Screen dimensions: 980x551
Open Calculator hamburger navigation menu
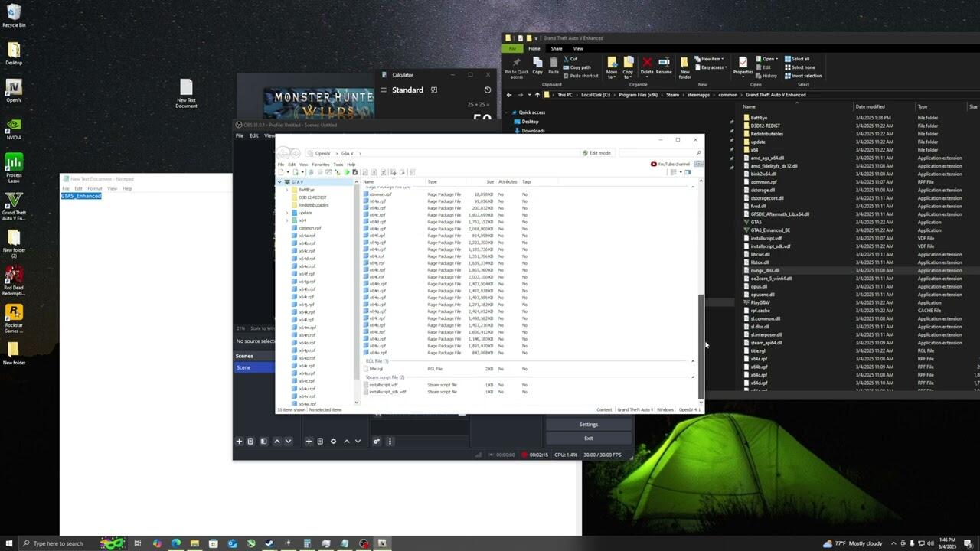[384, 90]
